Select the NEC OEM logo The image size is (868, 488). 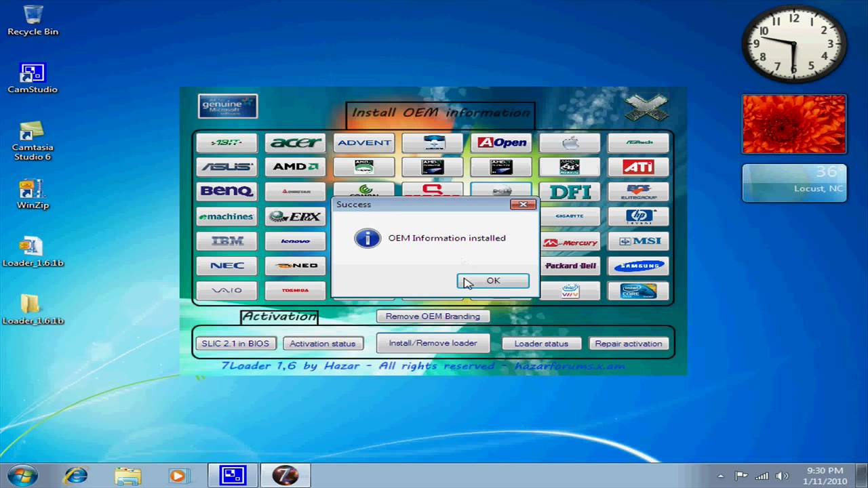tap(226, 266)
